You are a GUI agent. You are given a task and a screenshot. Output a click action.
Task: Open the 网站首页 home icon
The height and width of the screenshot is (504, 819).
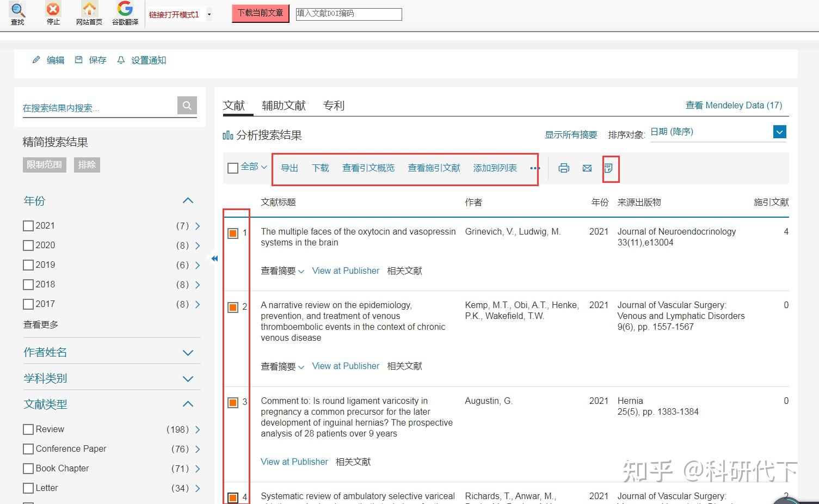coord(88,10)
